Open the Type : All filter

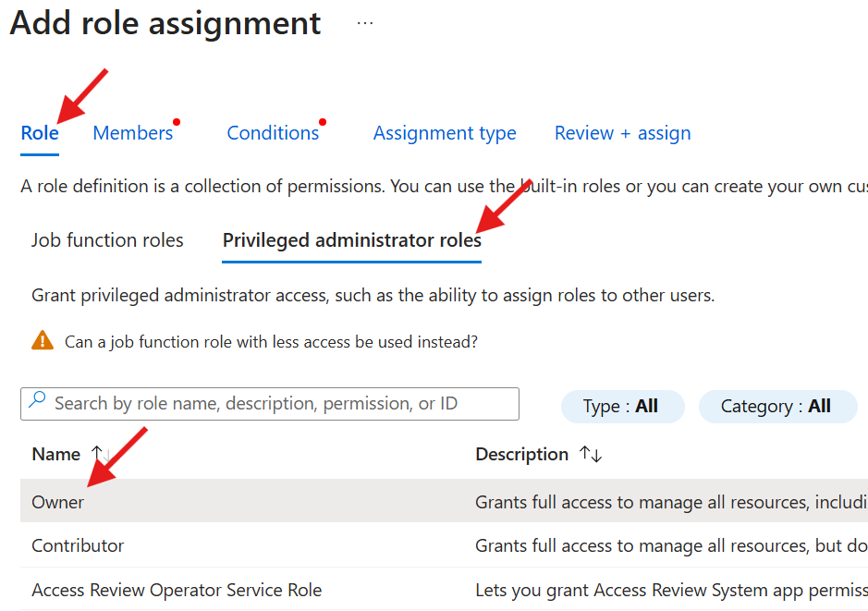pos(621,407)
